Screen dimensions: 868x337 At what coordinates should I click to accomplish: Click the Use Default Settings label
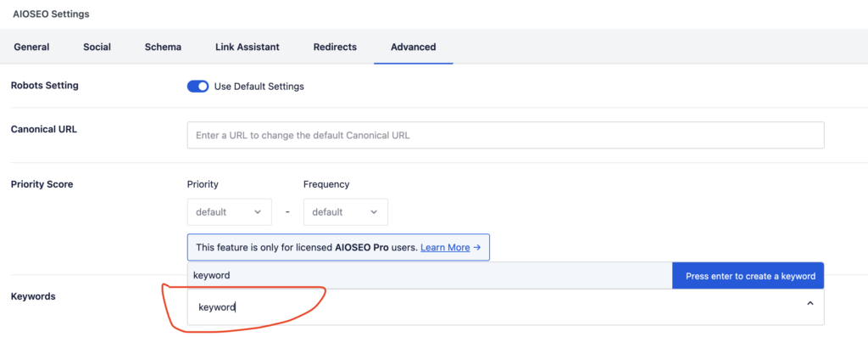click(x=259, y=87)
